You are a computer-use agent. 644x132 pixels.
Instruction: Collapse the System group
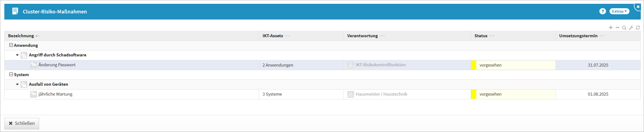(x=11, y=74)
